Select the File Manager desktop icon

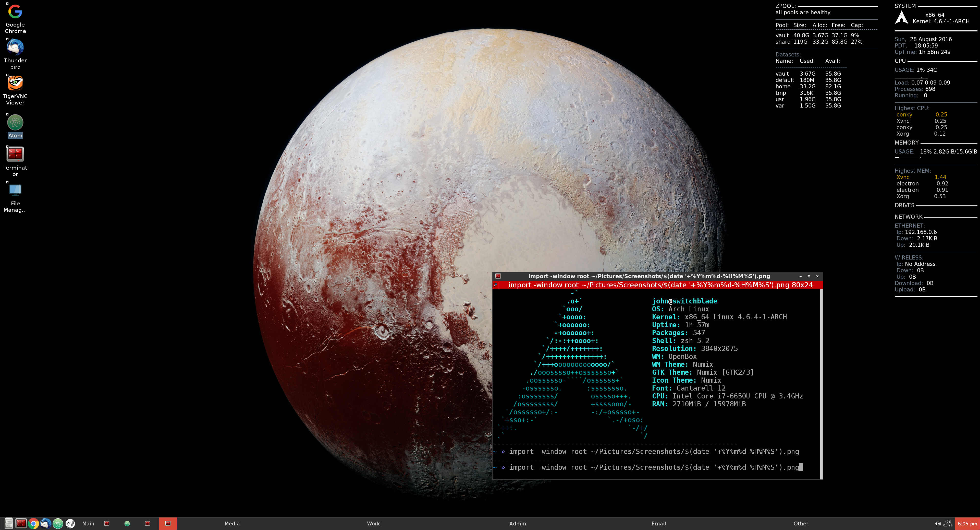[15, 197]
